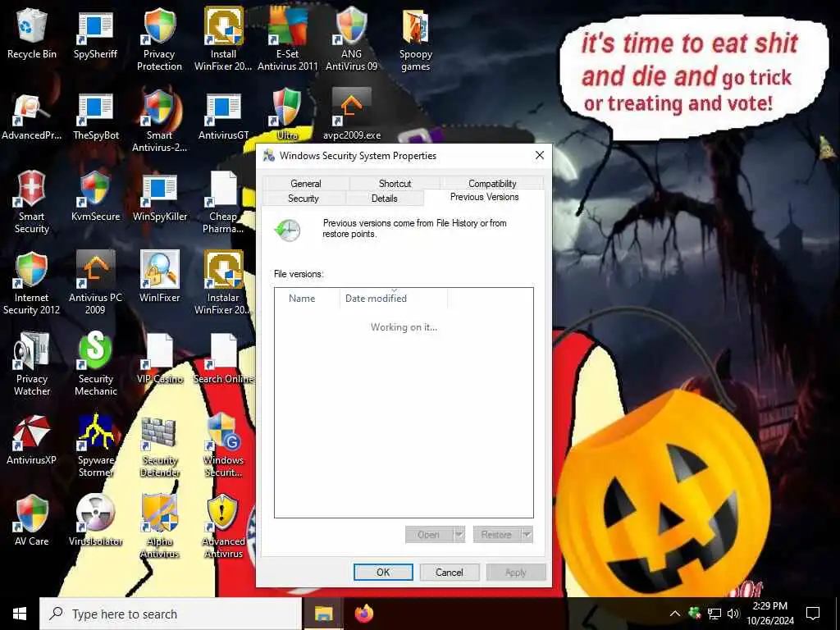Image resolution: width=840 pixels, height=630 pixels.
Task: Select the Internet Security 2012 icon
Action: [32, 284]
